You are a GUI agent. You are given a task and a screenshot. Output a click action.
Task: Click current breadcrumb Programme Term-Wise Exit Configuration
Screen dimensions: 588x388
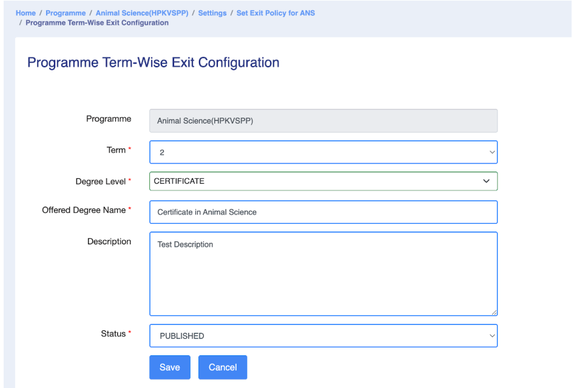tap(97, 23)
